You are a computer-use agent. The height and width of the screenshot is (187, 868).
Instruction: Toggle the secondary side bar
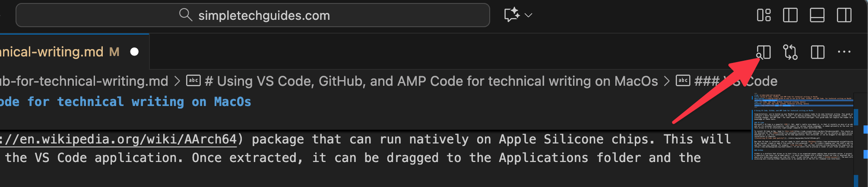[x=844, y=15]
